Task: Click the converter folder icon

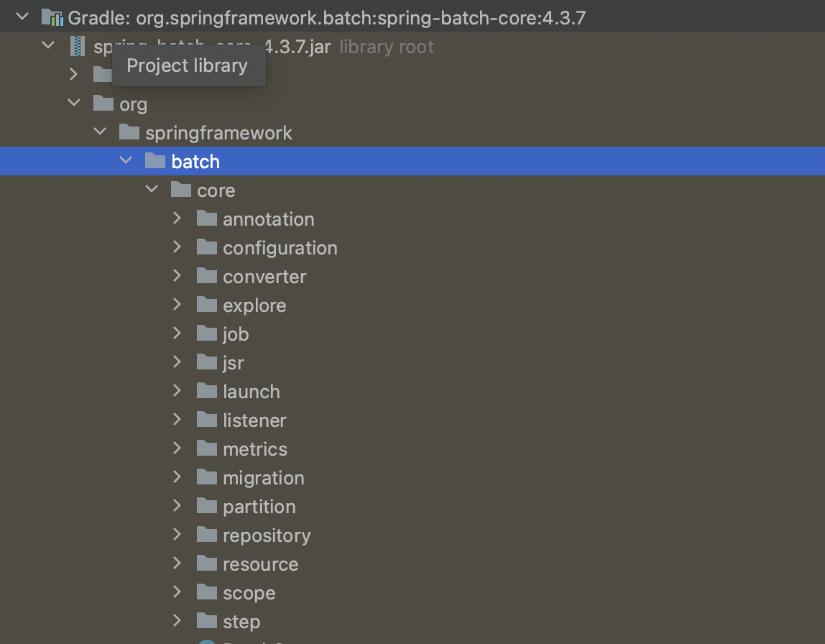Action: [206, 276]
